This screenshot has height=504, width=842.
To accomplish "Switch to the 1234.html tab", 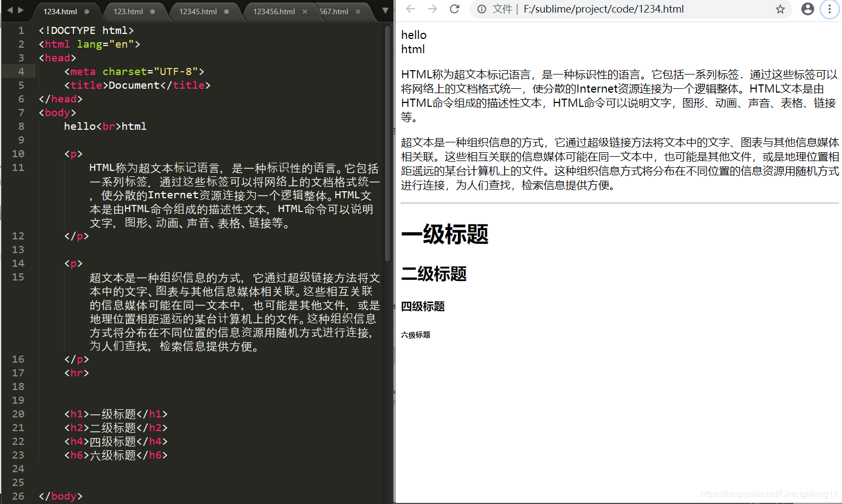I will tap(60, 12).
